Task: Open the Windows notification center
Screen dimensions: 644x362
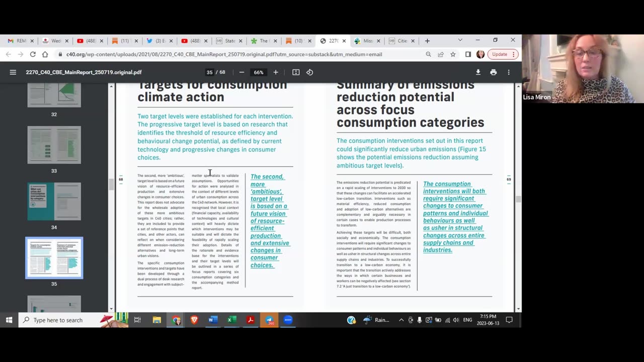Action: point(509,320)
